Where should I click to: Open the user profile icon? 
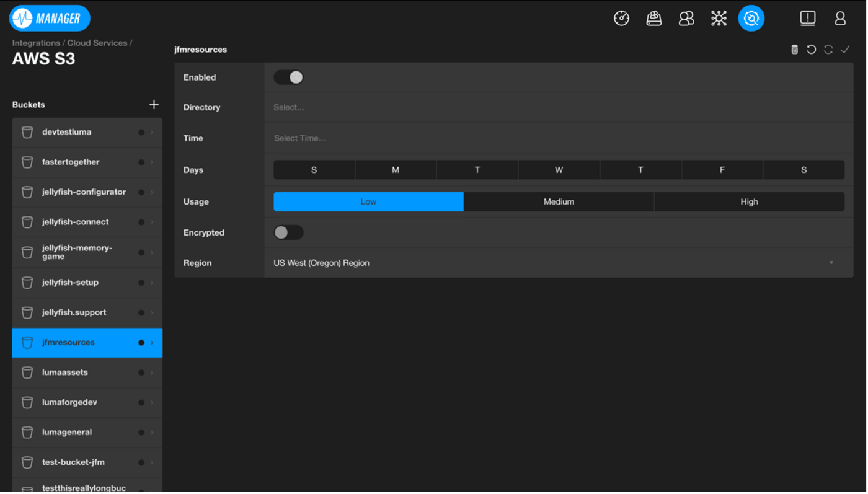click(840, 19)
